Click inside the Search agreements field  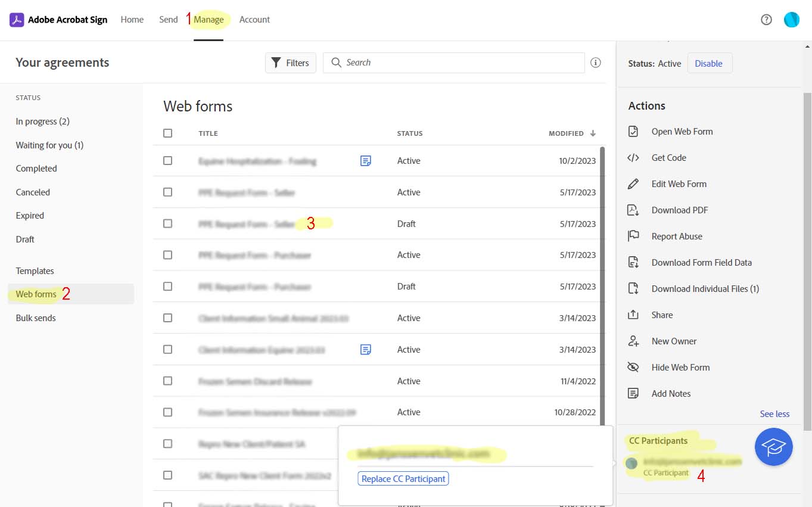(x=453, y=63)
